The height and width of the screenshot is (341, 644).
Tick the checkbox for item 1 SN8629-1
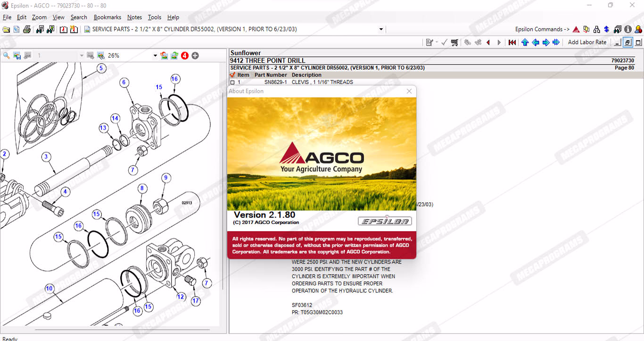tap(232, 83)
